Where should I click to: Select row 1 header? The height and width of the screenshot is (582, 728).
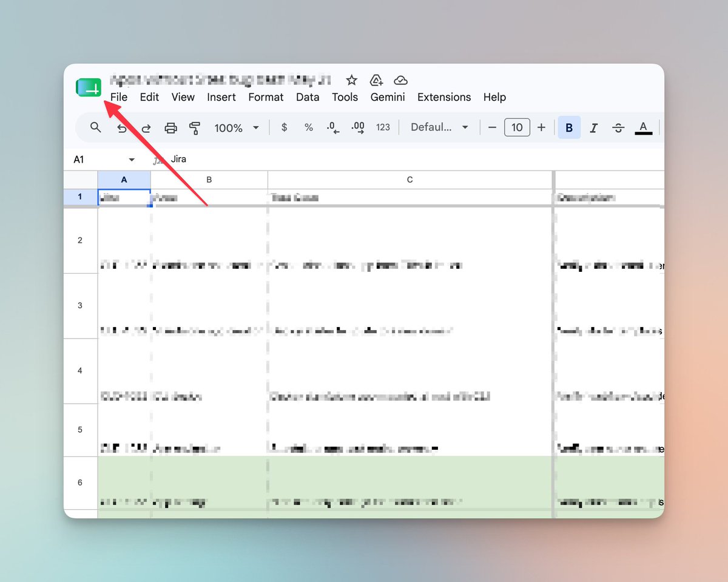pos(80,197)
